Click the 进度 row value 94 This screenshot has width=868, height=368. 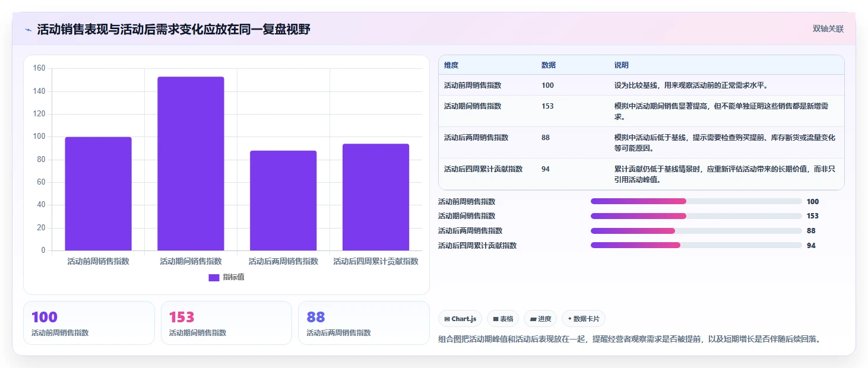coord(811,245)
